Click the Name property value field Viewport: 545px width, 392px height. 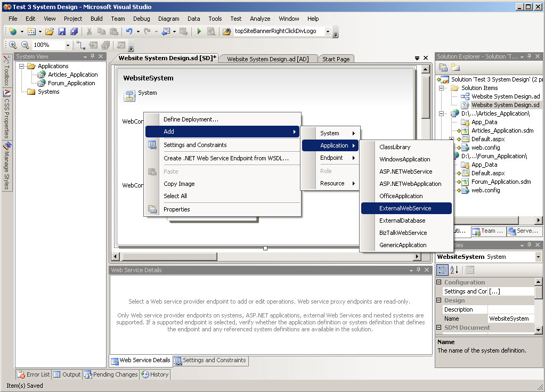pos(511,318)
